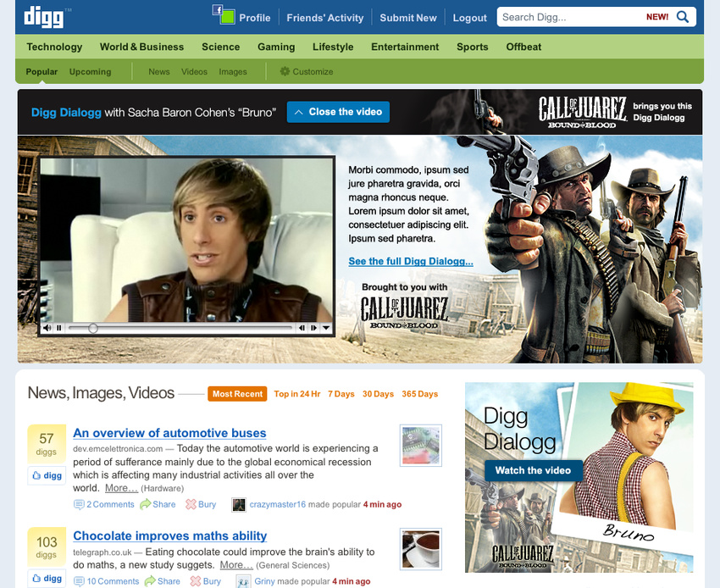
Task: Click the Close the video button
Action: click(339, 112)
